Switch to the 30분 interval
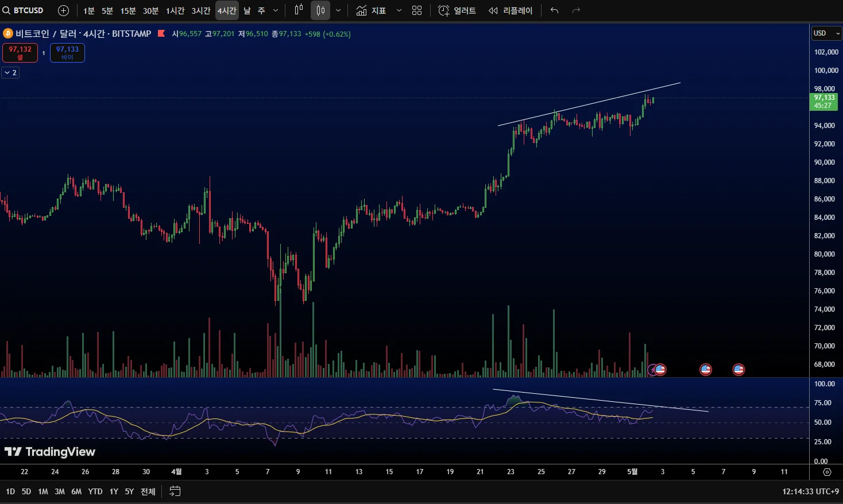843x504 pixels. pos(150,11)
